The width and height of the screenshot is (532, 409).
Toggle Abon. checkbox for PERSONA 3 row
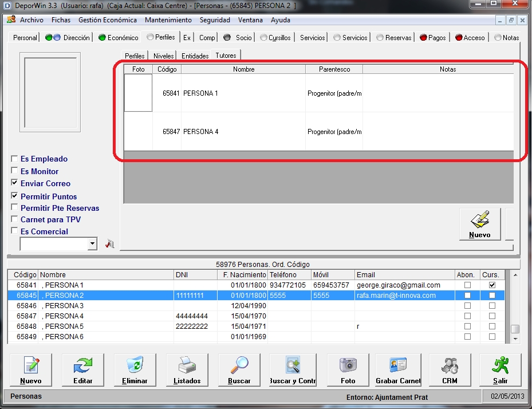[x=467, y=305]
